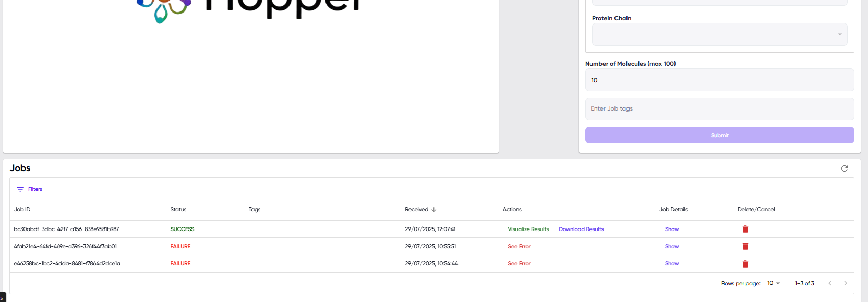Image resolution: width=868 pixels, height=302 pixels.
Task: Refresh the Jobs list
Action: click(844, 168)
